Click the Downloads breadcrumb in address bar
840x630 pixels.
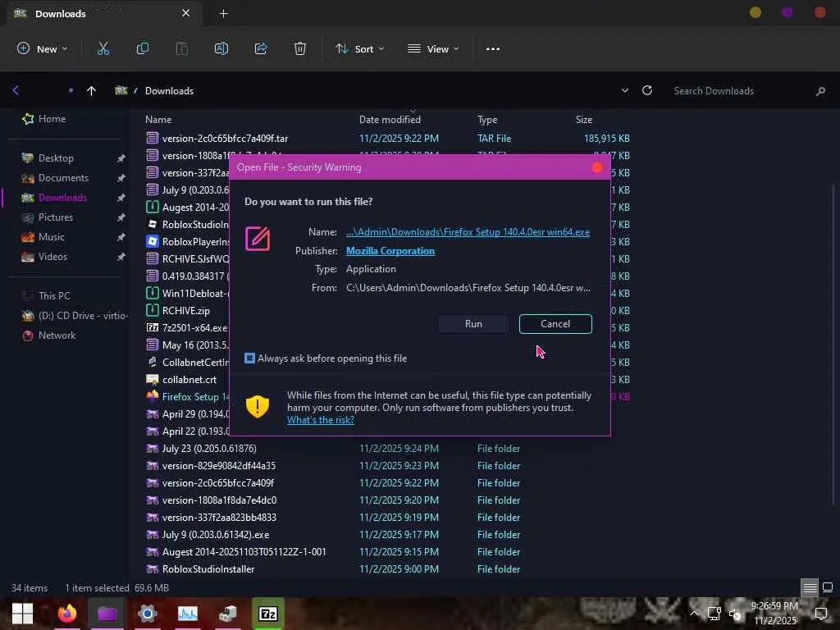(x=169, y=91)
